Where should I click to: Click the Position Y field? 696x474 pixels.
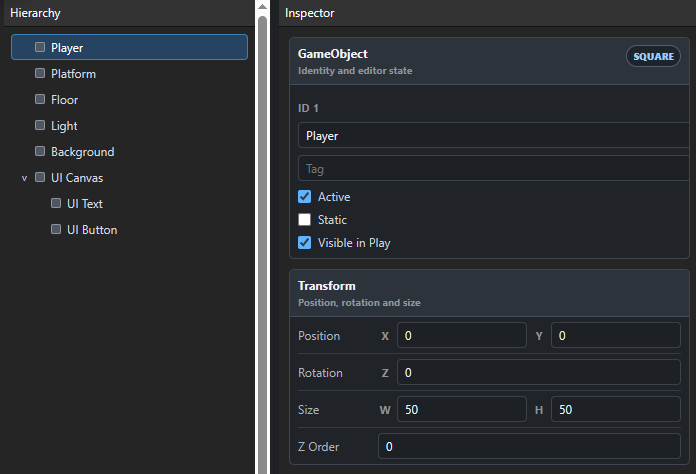pos(616,335)
